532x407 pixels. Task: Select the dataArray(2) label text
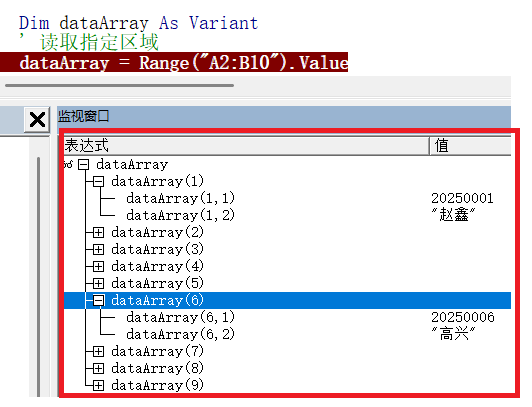(x=157, y=233)
